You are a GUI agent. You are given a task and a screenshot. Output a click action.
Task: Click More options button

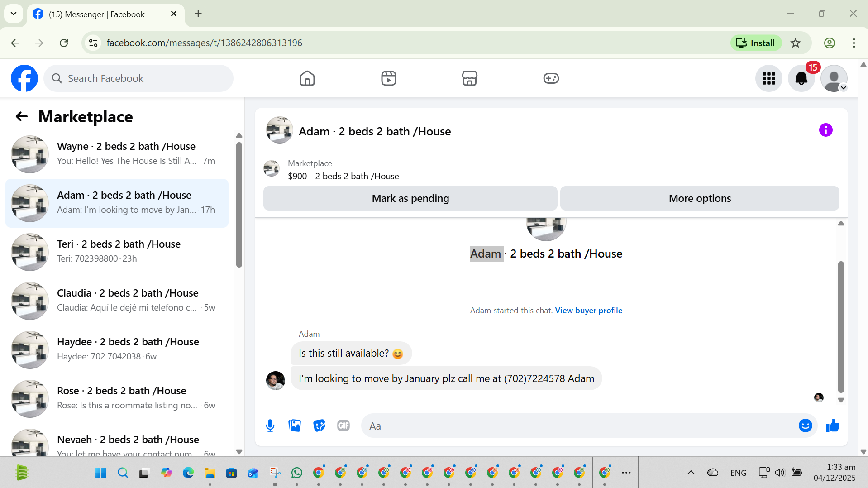point(700,198)
